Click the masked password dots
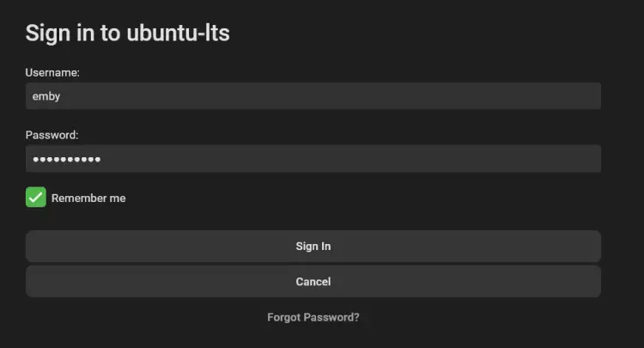Viewport: 644px width, 348px height. coord(66,160)
